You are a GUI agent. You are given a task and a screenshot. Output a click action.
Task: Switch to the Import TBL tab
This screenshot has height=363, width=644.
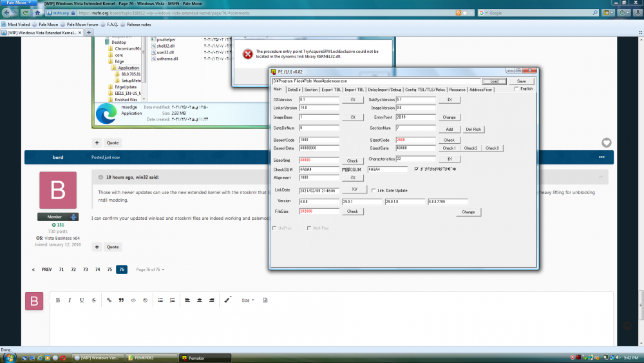pos(355,90)
